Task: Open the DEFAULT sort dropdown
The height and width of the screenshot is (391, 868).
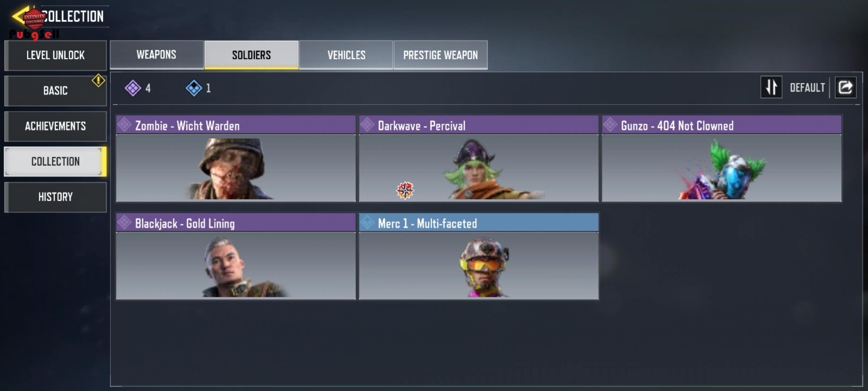Action: (x=807, y=88)
